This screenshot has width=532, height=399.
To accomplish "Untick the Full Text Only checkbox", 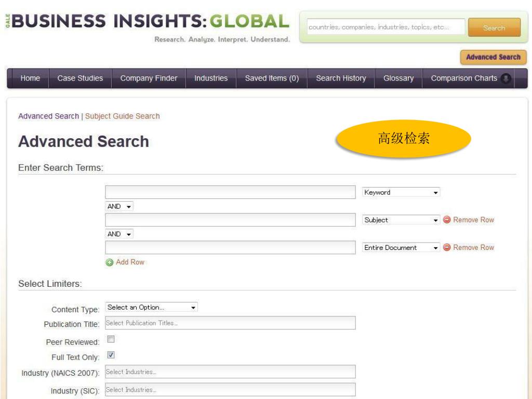I will point(111,355).
